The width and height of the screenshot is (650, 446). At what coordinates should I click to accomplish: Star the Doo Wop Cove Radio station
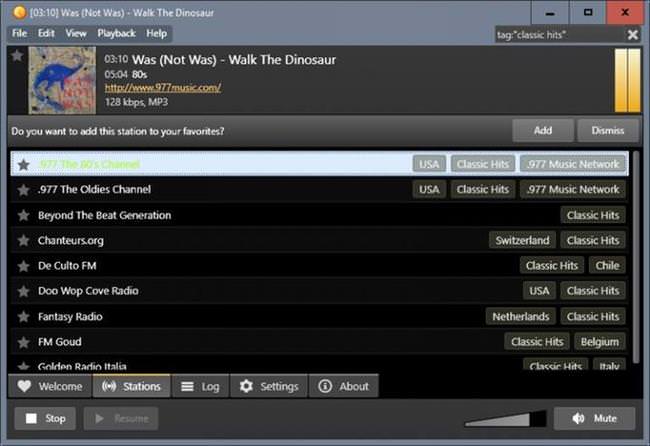24,291
